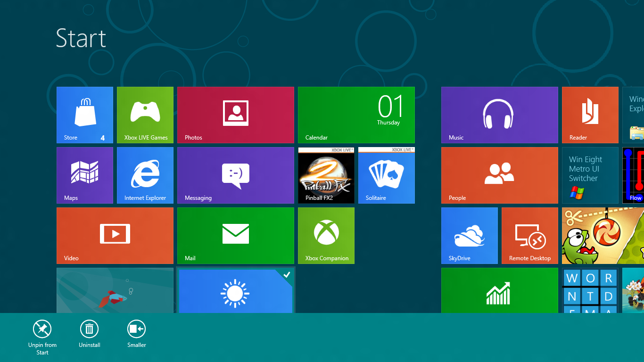Deselect the checked Weather tile

pyautogui.click(x=236, y=291)
